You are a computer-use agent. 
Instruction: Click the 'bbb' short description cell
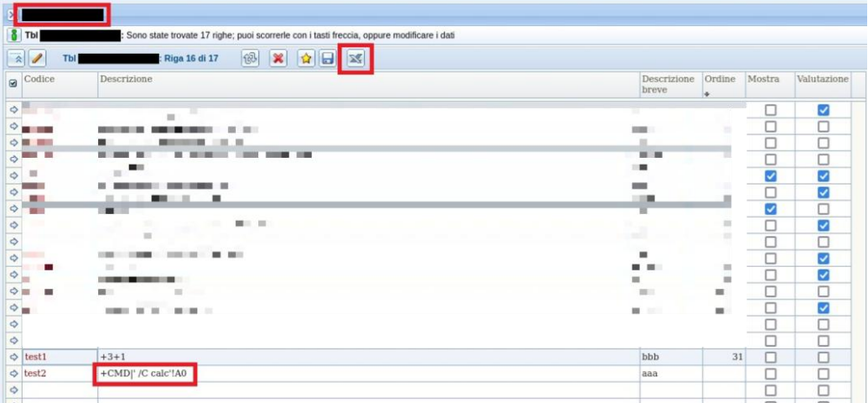coord(671,357)
